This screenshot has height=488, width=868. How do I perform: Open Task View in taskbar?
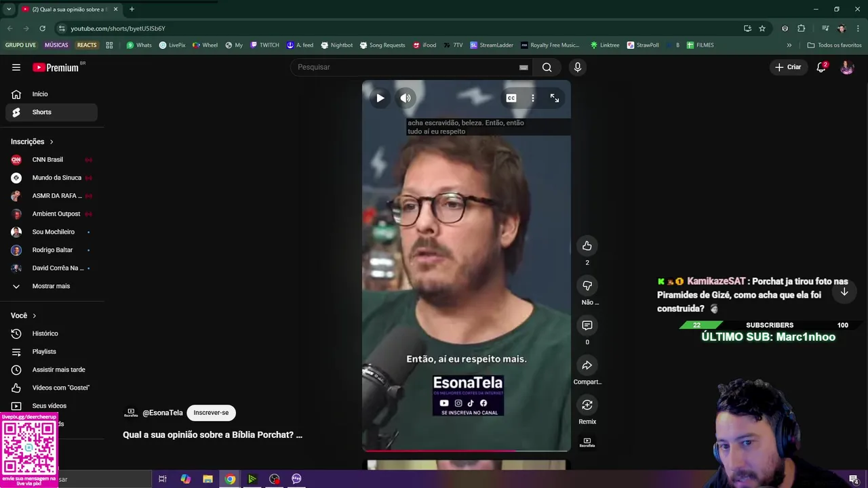163,479
